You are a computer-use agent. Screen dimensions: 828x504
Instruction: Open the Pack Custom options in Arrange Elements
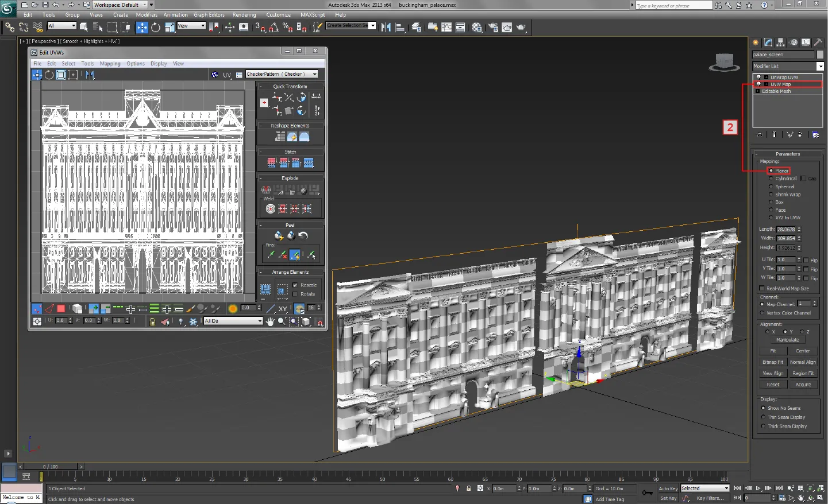coord(283,289)
